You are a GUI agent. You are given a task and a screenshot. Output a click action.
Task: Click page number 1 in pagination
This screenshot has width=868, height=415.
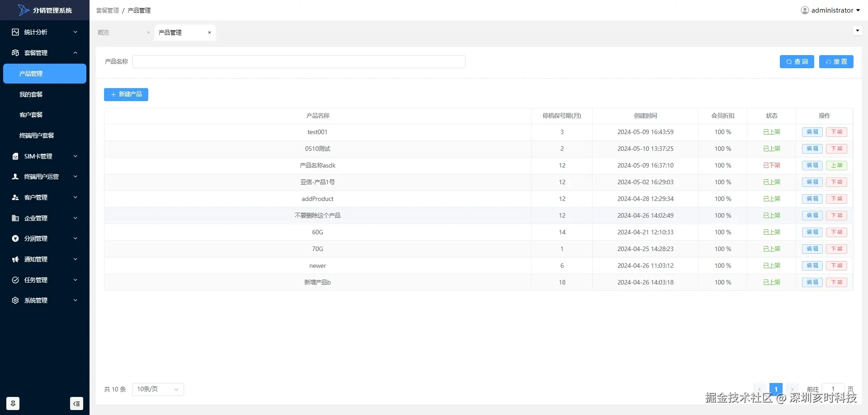pos(776,389)
